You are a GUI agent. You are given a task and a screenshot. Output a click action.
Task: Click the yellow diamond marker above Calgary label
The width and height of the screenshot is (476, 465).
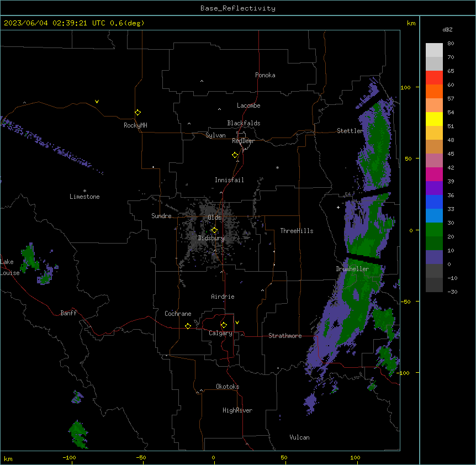(x=224, y=325)
